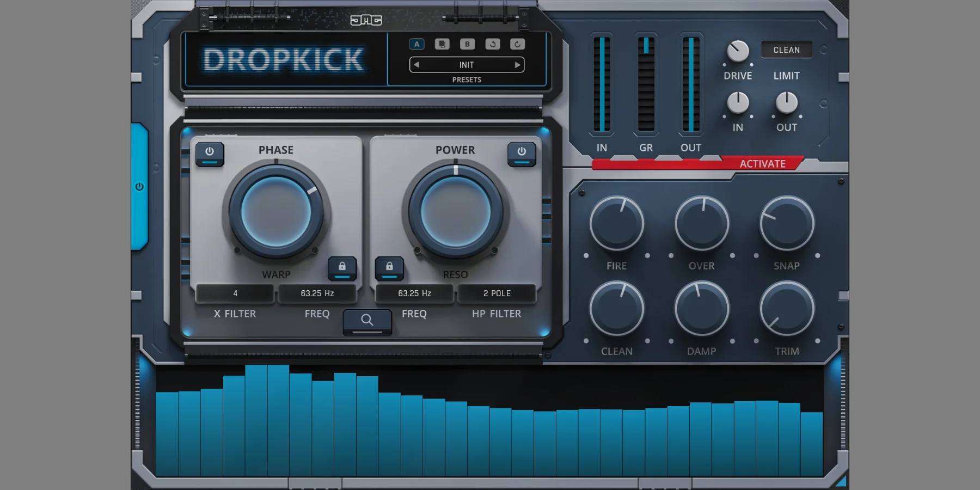Image resolution: width=980 pixels, height=490 pixels.
Task: Go to the previous preset arrow
Action: [416, 65]
